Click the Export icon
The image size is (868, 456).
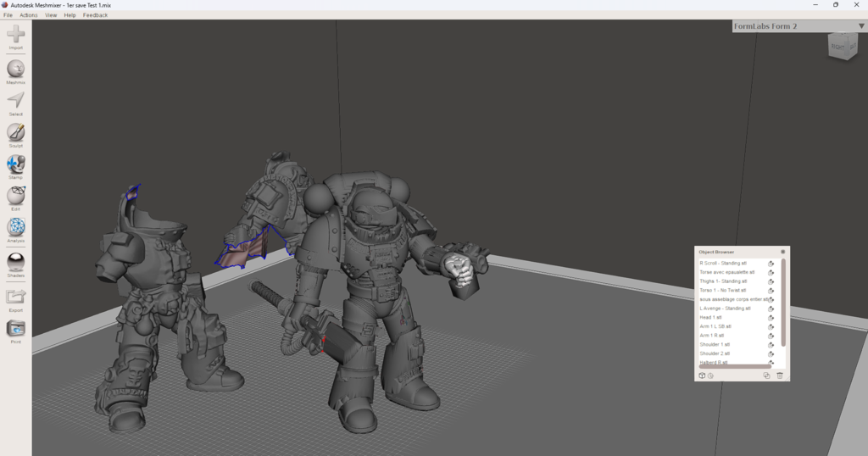15,297
